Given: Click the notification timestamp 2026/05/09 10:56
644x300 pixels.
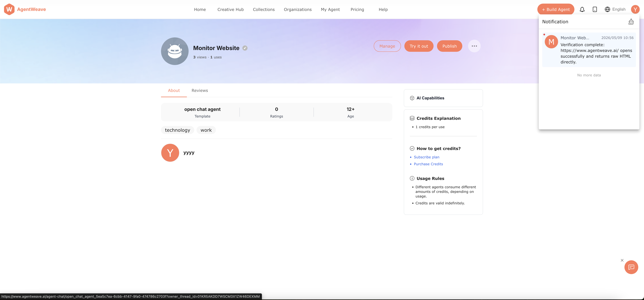Looking at the screenshot, I should [617, 38].
